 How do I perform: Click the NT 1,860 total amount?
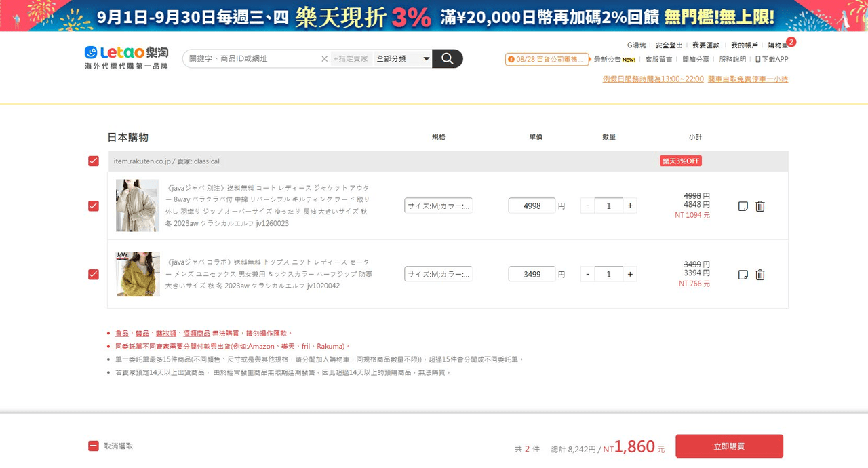click(x=634, y=447)
